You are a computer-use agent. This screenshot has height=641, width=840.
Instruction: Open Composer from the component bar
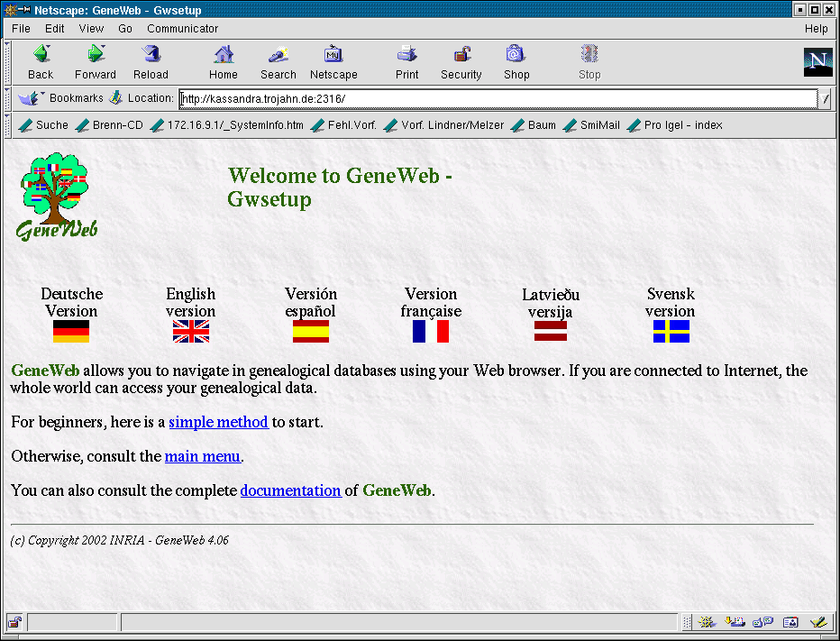(818, 622)
